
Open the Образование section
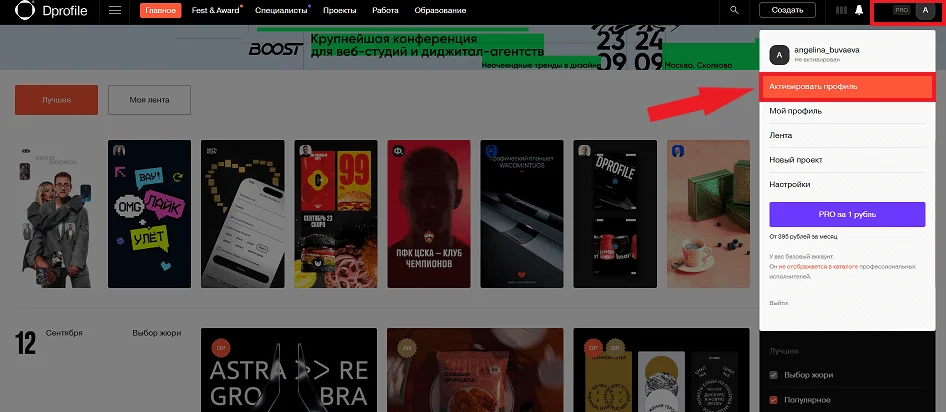pos(440,10)
